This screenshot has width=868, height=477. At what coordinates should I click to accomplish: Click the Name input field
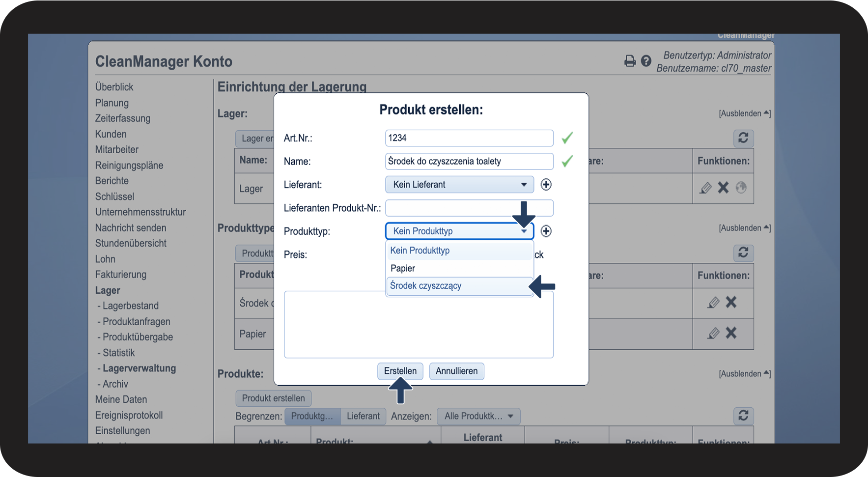[x=469, y=162]
